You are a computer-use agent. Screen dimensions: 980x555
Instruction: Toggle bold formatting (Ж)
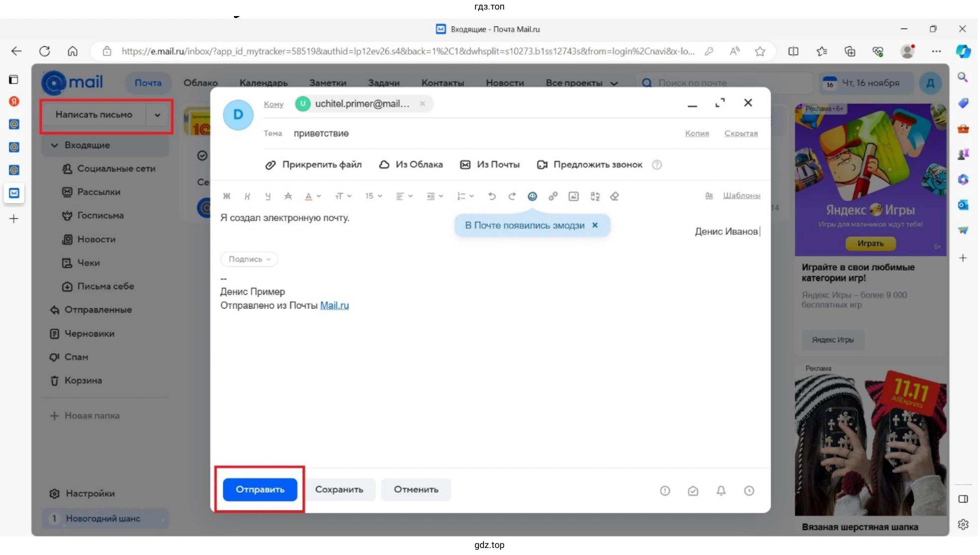[x=227, y=196]
